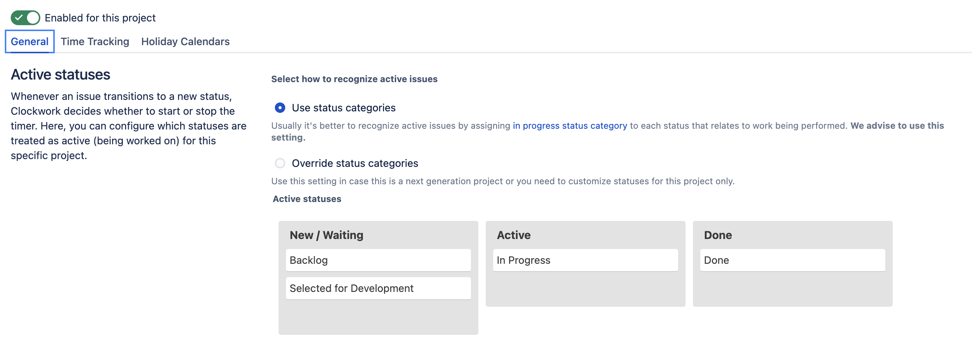Click the Override status categories label text
Image resolution: width=980 pixels, height=350 pixels.
[354, 164]
